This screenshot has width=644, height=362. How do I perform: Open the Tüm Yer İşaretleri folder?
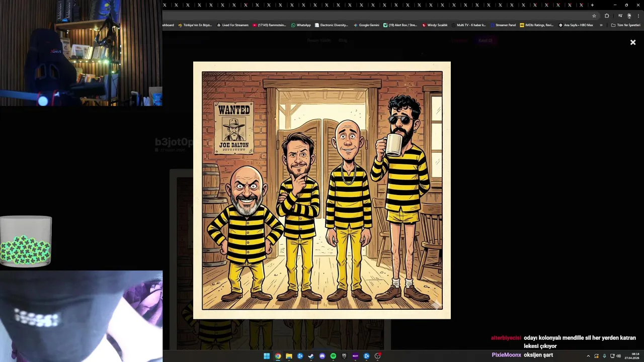(x=625, y=25)
